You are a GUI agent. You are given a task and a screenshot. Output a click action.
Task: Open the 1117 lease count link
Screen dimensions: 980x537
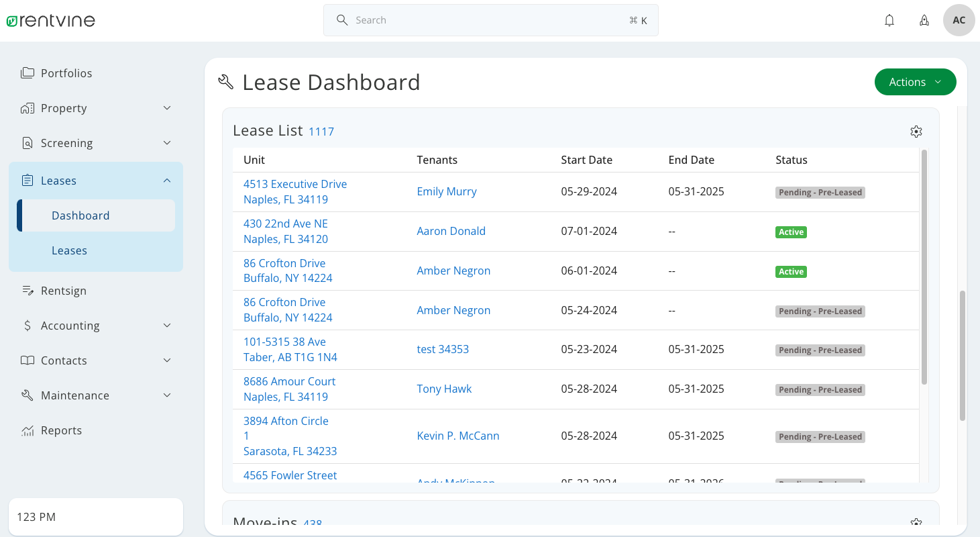pos(321,131)
